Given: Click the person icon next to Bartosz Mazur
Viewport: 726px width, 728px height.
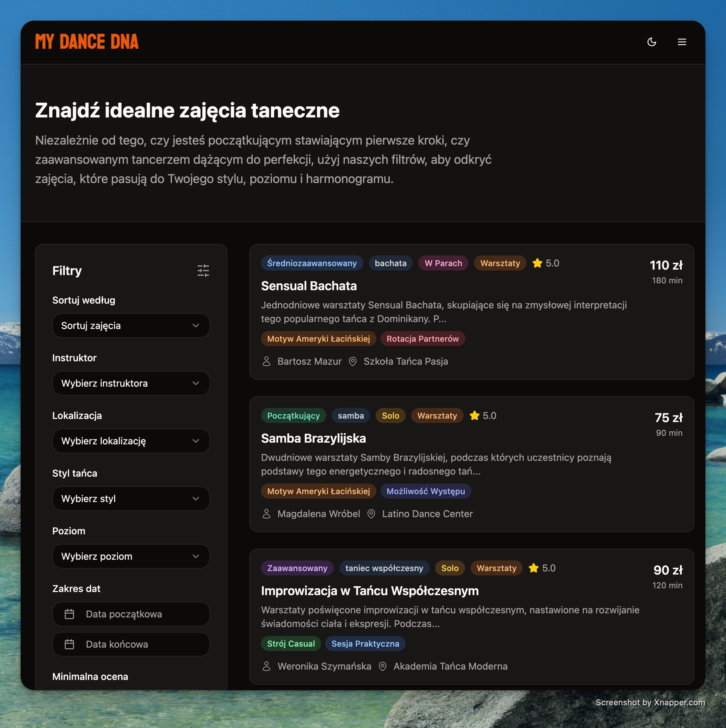Looking at the screenshot, I should pyautogui.click(x=266, y=361).
